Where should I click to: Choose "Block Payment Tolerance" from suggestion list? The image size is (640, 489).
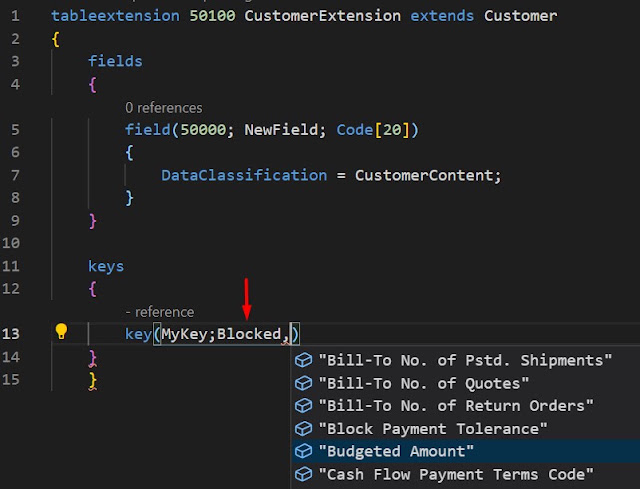point(465,429)
